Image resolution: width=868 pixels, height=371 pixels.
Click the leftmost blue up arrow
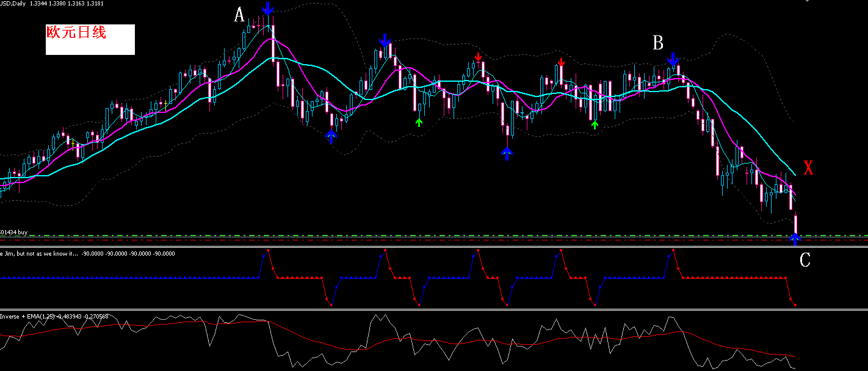point(331,137)
